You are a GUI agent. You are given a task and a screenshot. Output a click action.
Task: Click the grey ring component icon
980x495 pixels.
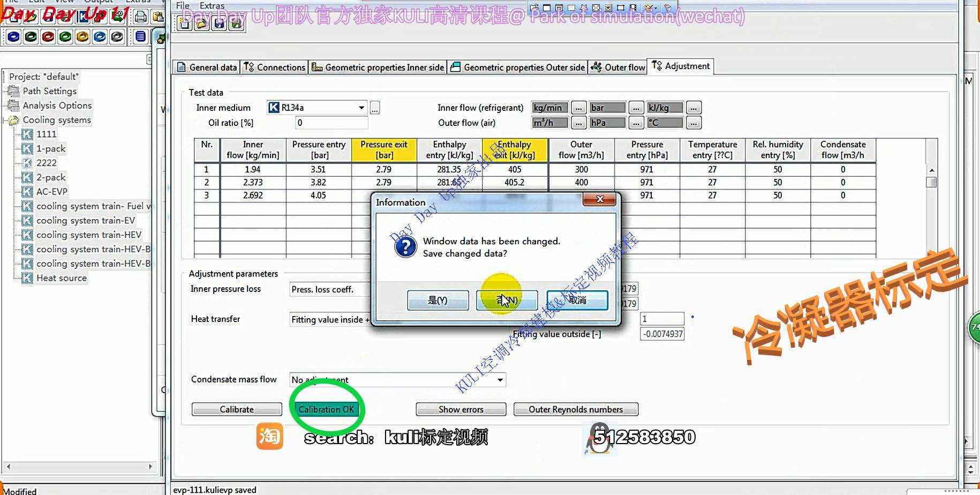coord(117,36)
